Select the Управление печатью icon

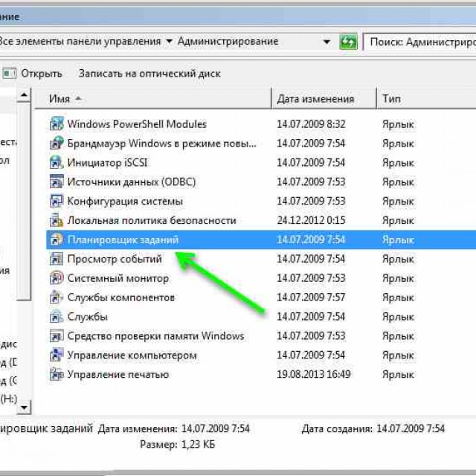pos(57,374)
